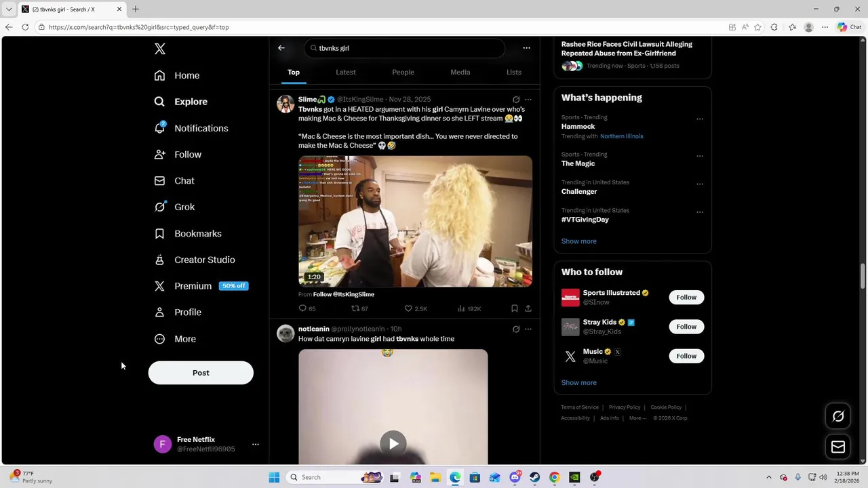868x488 pixels.
Task: Reply to Slime's post with 65 replies
Action: (x=307, y=308)
